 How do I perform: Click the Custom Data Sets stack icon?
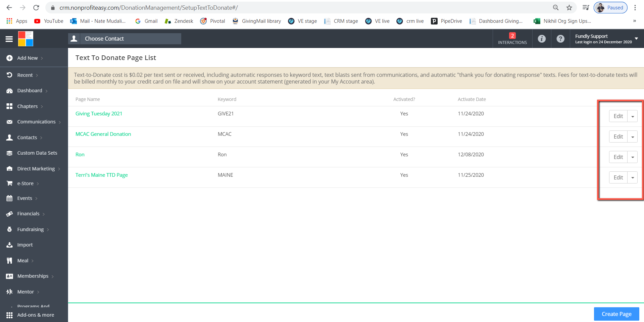coord(9,153)
